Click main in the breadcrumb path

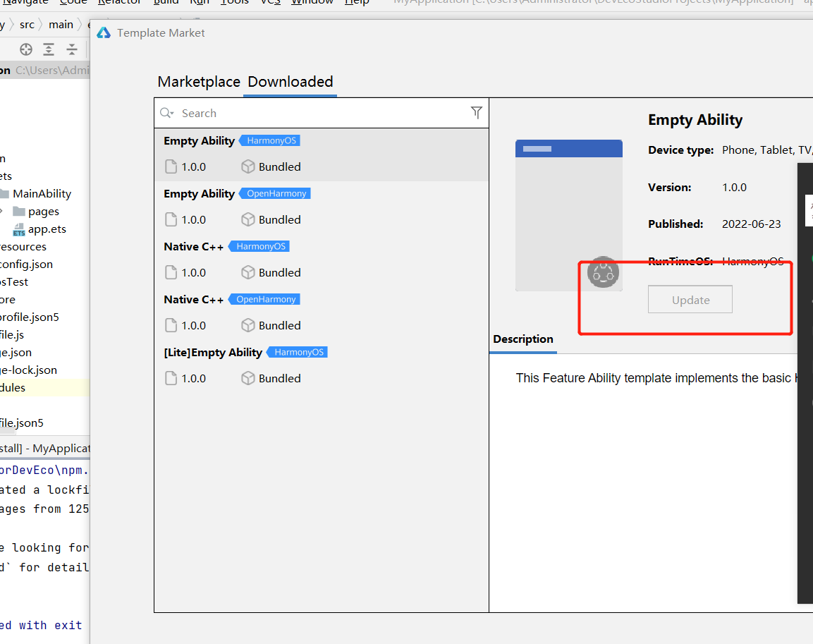[61, 25]
